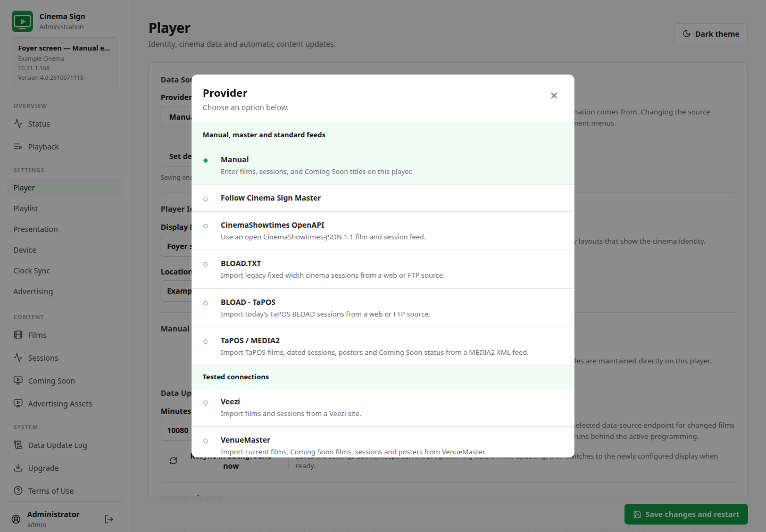
Task: Click the Films filmstrip icon
Action: [18, 335]
